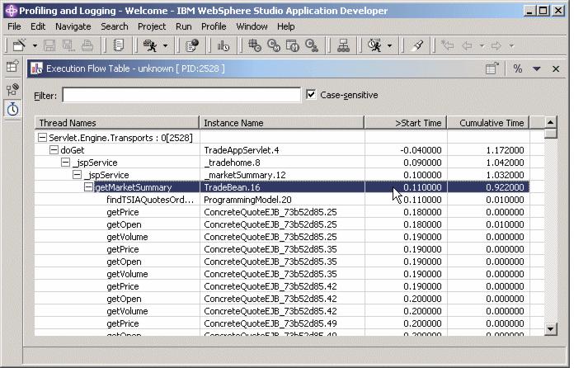The width and height of the screenshot is (588, 368).
Task: Click the Execution Flow Table title icon
Action: coord(36,68)
